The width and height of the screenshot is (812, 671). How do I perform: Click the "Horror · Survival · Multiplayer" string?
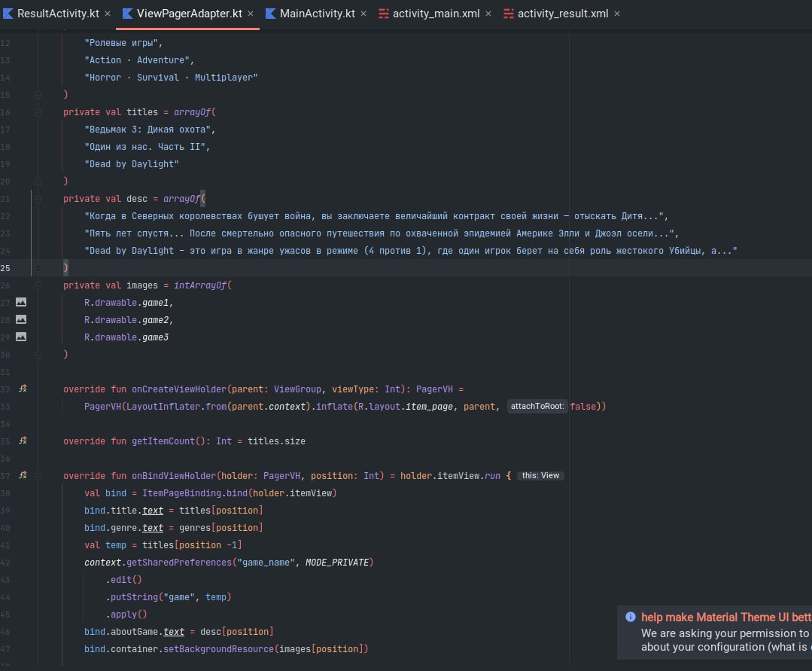(171, 78)
